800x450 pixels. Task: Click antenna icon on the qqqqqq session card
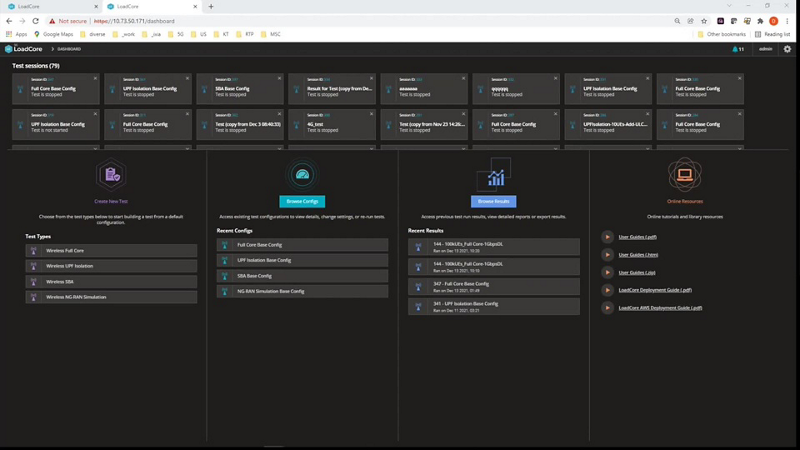tap(481, 89)
